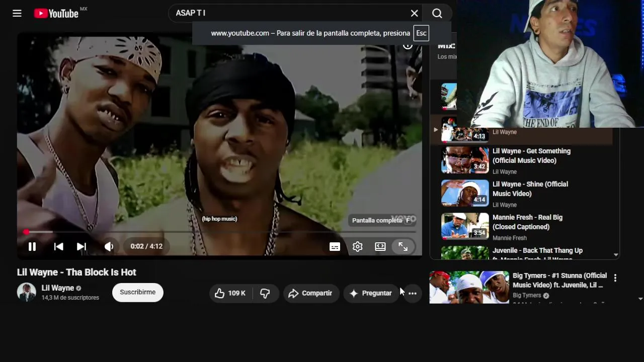
Task: Skip to the next video
Action: [82, 246]
